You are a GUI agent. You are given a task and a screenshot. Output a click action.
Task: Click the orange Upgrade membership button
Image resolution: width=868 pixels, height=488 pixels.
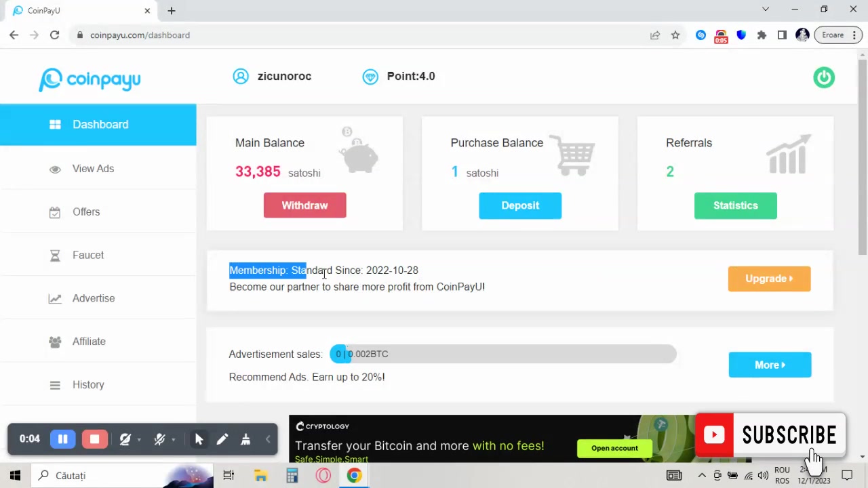point(769,279)
